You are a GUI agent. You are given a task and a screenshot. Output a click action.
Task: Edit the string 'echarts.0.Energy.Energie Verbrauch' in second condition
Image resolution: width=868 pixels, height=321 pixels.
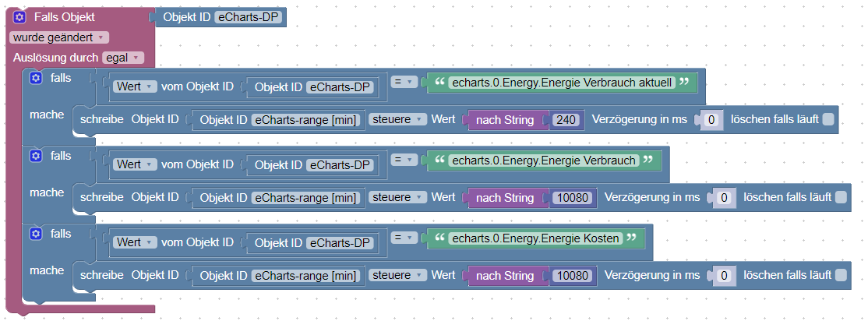point(544,160)
